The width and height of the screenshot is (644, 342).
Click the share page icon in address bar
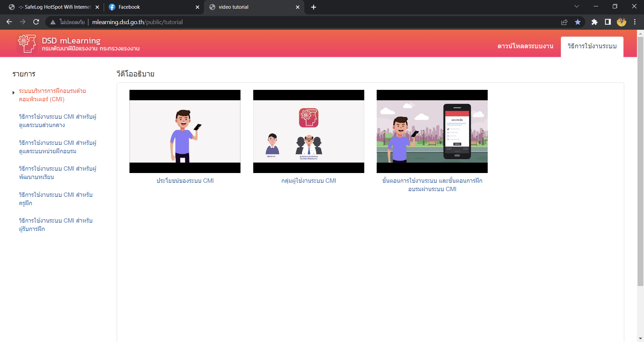[564, 22]
